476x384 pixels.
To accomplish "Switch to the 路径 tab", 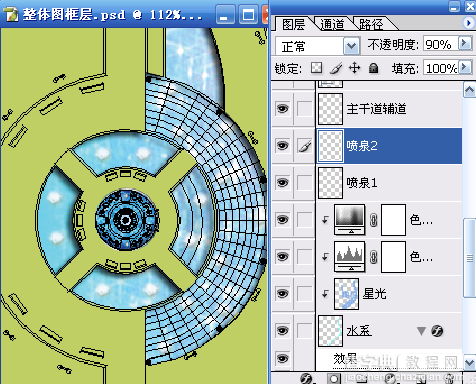I will [x=371, y=24].
